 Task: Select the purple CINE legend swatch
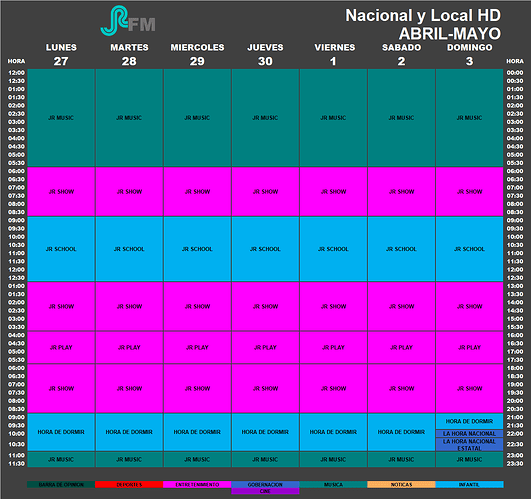pyautogui.click(x=265, y=491)
